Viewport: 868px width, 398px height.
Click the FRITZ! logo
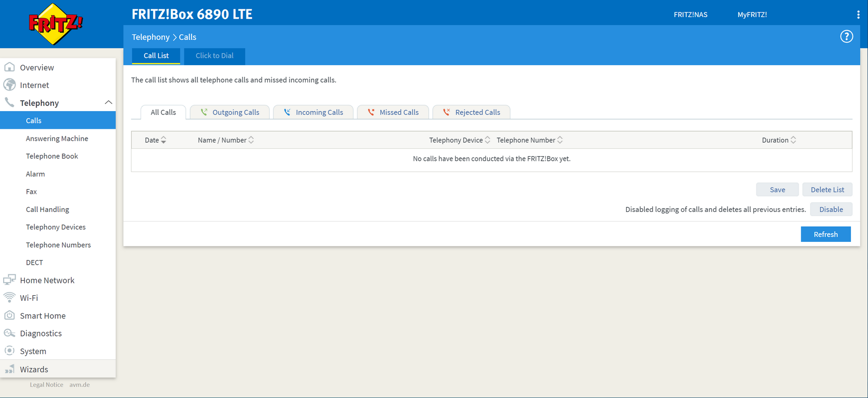tap(55, 24)
